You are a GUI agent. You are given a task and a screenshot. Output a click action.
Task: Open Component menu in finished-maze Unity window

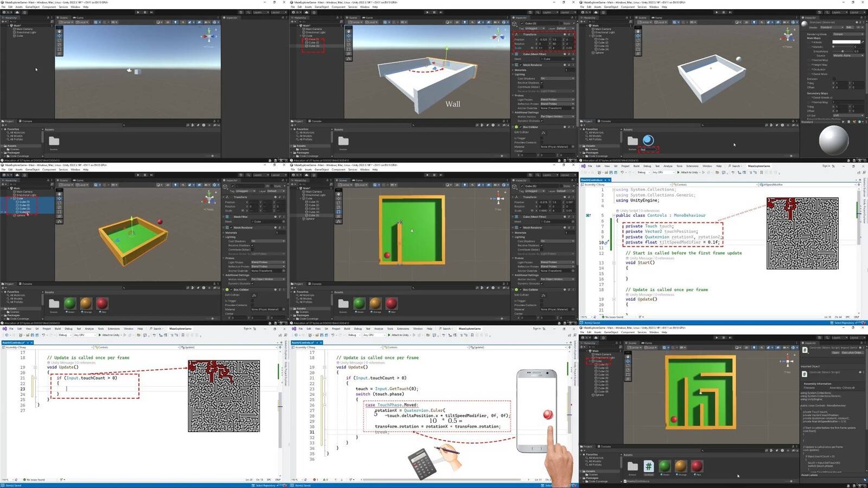click(x=628, y=332)
